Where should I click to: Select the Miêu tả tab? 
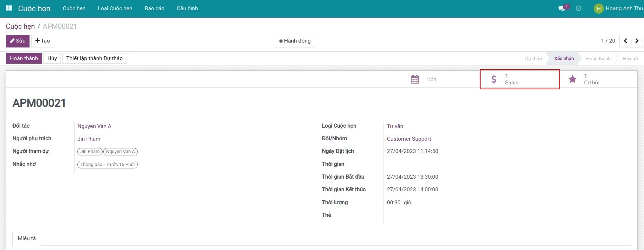(27, 238)
